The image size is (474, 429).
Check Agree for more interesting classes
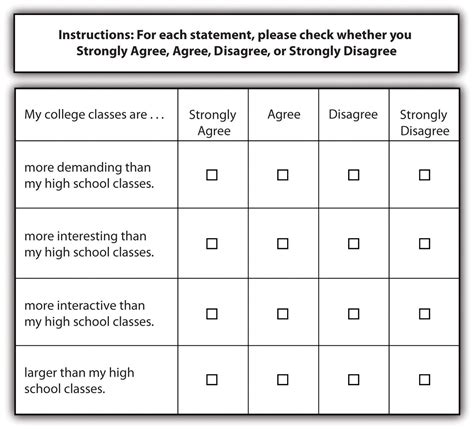tap(283, 244)
